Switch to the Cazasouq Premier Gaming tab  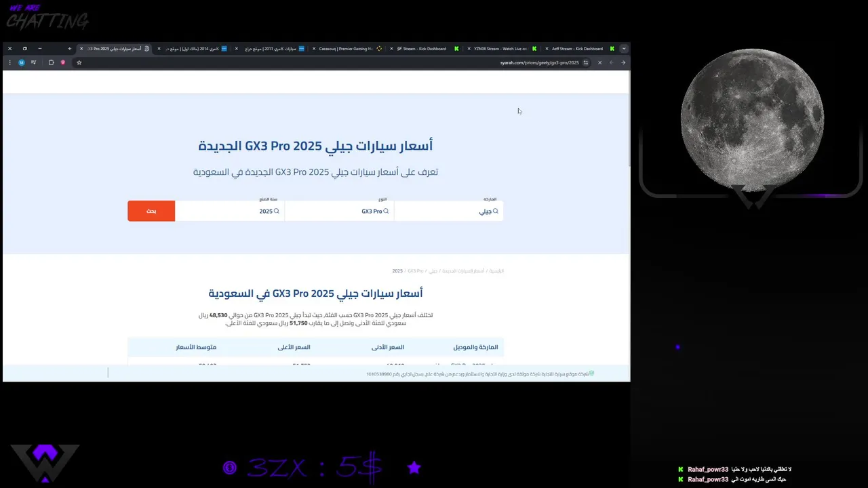pyautogui.click(x=349, y=49)
